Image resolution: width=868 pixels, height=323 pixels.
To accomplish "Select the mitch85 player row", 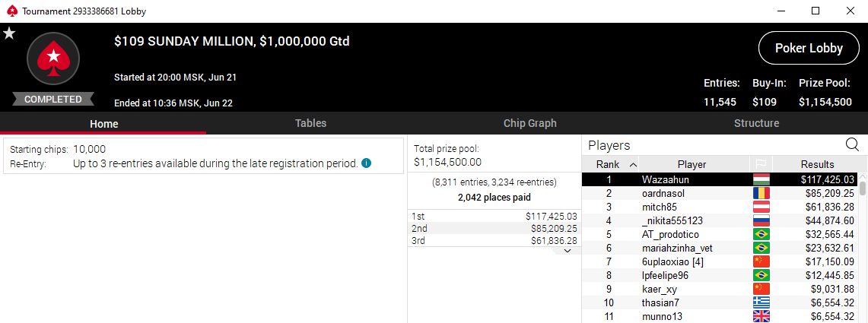I will coord(720,207).
